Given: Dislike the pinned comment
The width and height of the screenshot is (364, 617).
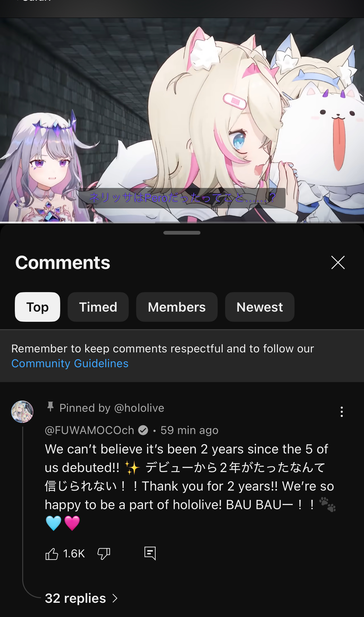Looking at the screenshot, I should 104,554.
